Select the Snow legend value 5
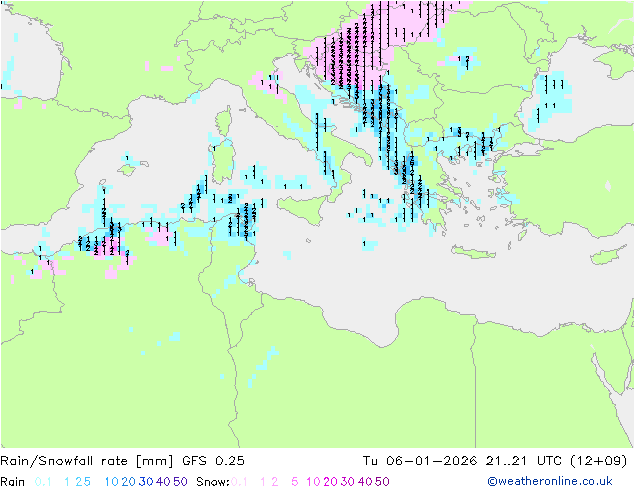The width and height of the screenshot is (634, 490). 295,482
